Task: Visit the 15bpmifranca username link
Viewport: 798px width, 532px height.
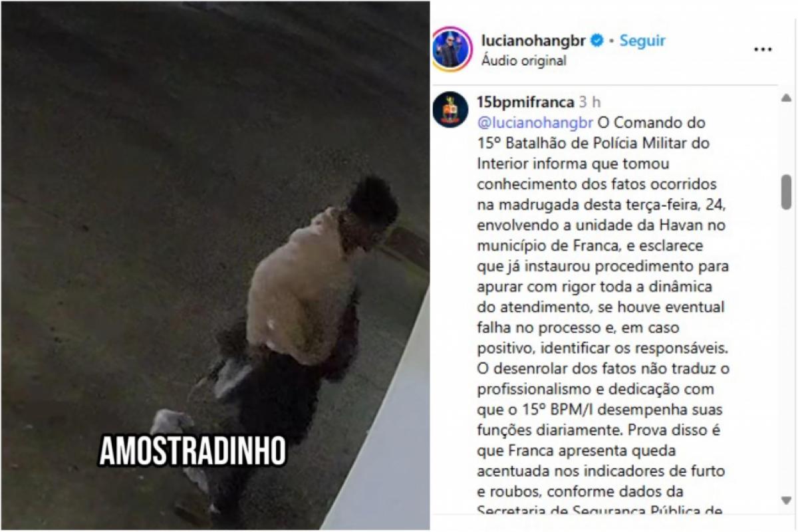Action: click(525, 102)
